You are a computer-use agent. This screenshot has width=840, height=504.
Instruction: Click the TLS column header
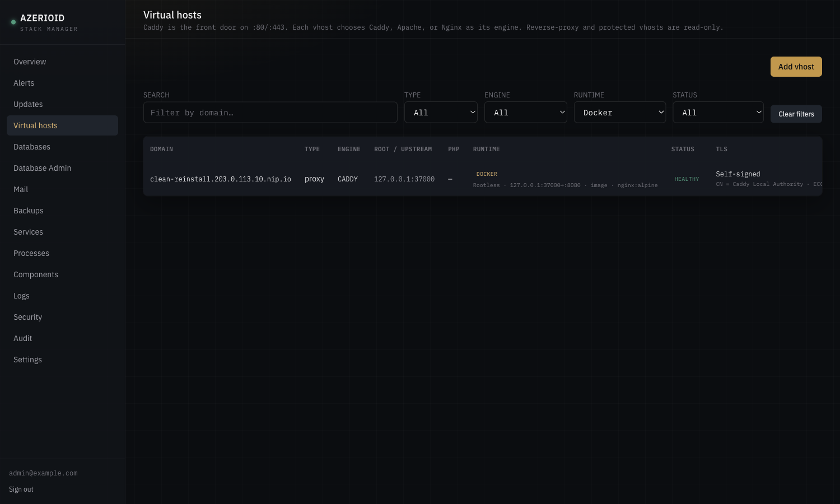721,150
